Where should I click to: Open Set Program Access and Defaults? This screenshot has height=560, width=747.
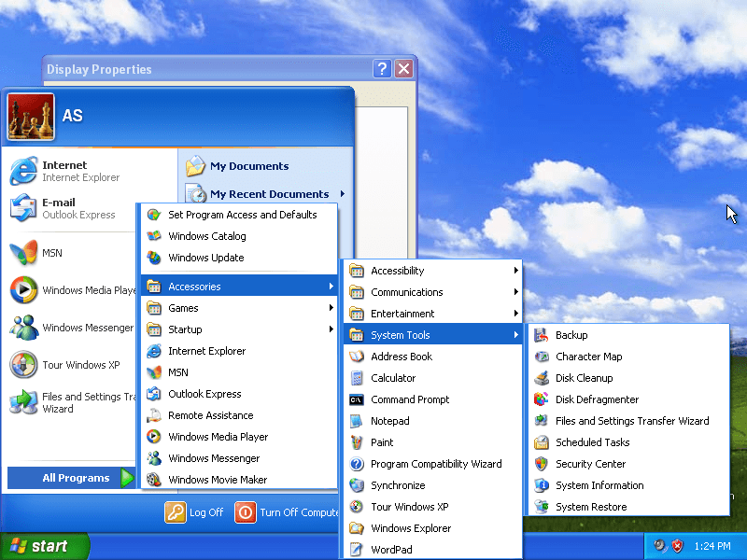(x=239, y=215)
